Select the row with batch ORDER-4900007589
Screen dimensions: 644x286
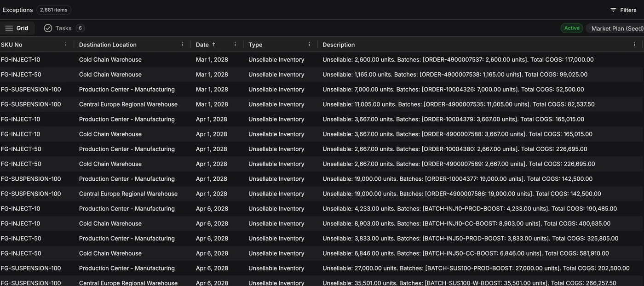coord(322,164)
